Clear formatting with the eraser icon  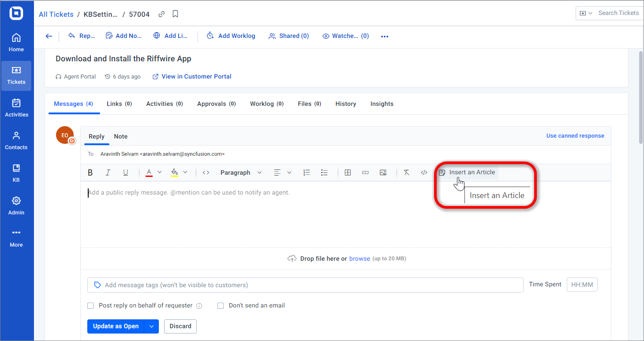[x=407, y=172]
